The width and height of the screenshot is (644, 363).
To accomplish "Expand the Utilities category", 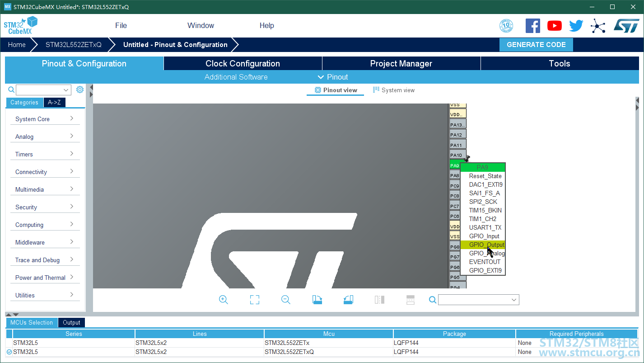I will (45, 295).
